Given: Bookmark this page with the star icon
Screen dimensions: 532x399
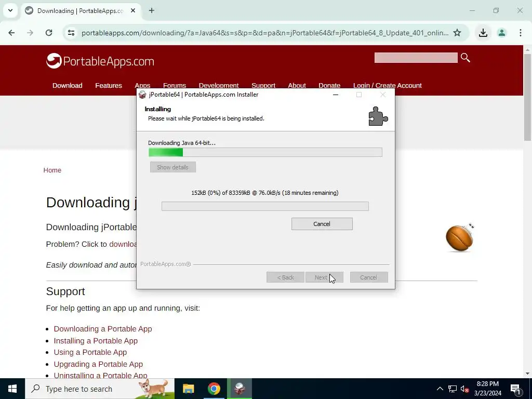Looking at the screenshot, I should [457, 33].
